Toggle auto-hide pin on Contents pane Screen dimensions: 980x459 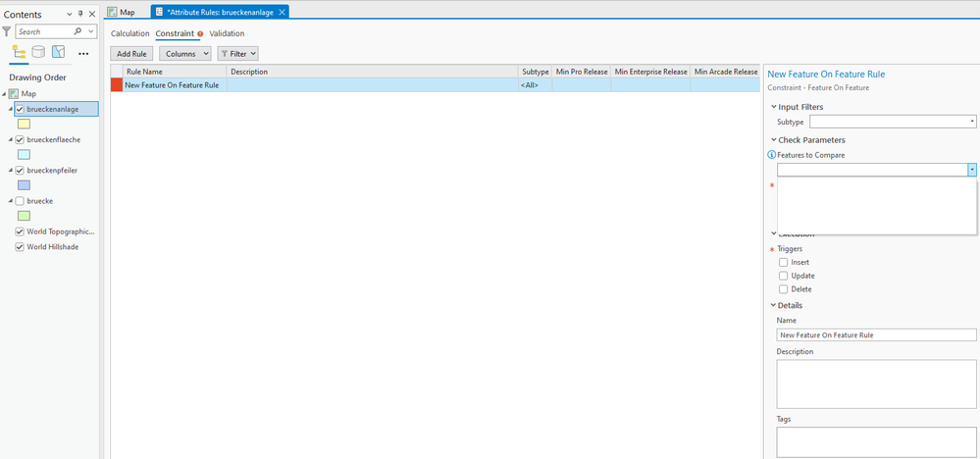coord(80,15)
